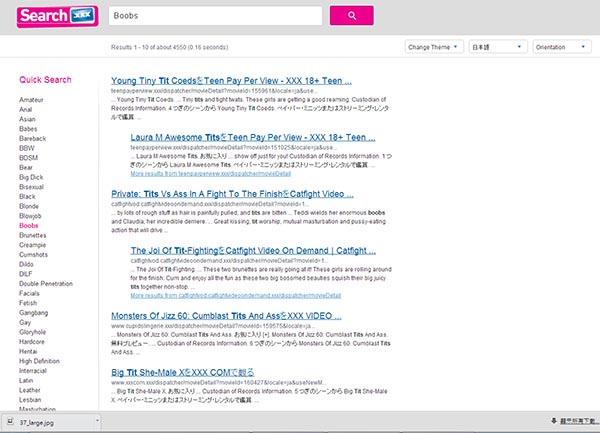Viewport: 600px width, 433px height.
Task: Click the 37_large.jpg download file icon
Action: point(8,422)
